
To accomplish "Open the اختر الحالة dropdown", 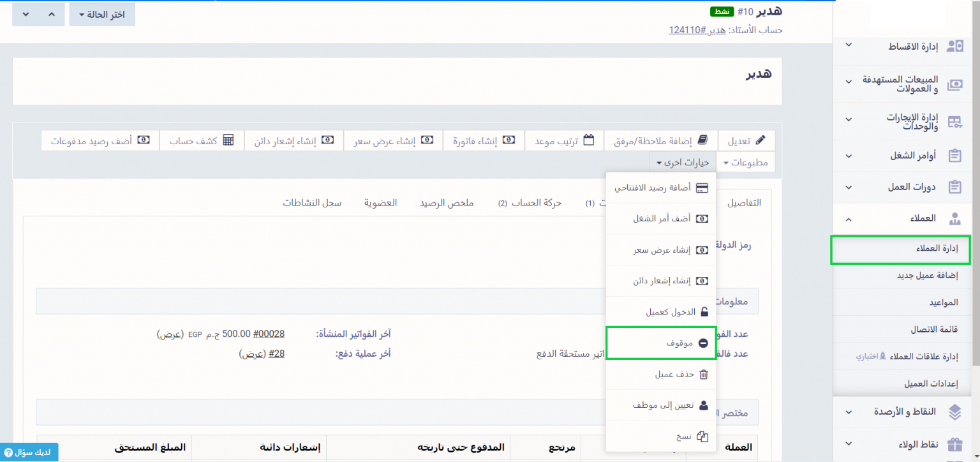I will (x=102, y=14).
